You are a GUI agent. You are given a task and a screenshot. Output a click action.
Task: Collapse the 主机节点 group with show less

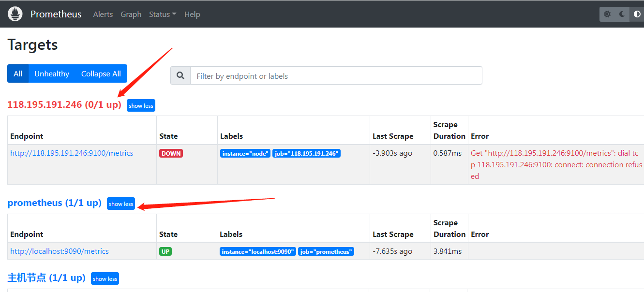tap(105, 278)
